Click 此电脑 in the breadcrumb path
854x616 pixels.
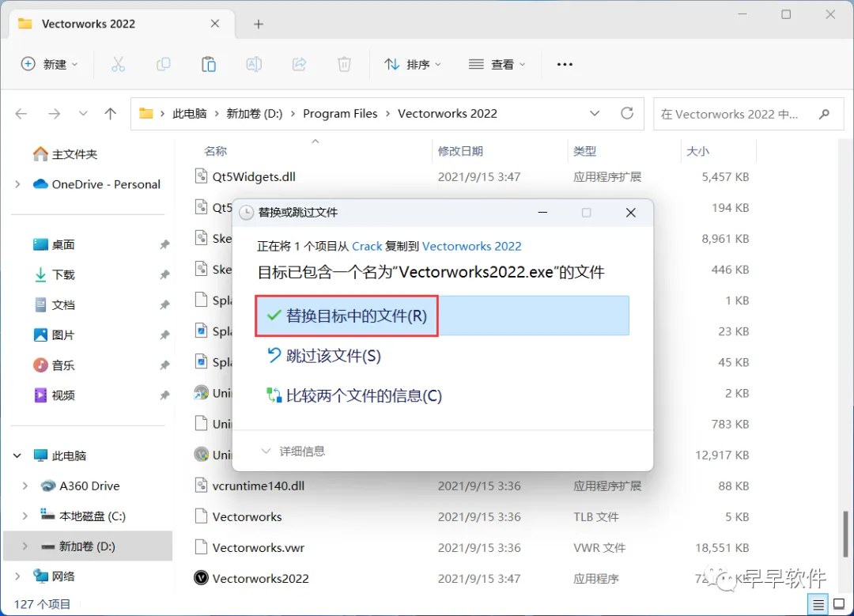coord(190,113)
